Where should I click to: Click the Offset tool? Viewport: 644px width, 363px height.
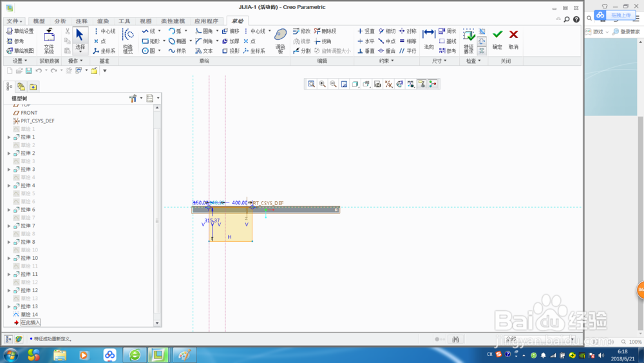[x=231, y=31]
